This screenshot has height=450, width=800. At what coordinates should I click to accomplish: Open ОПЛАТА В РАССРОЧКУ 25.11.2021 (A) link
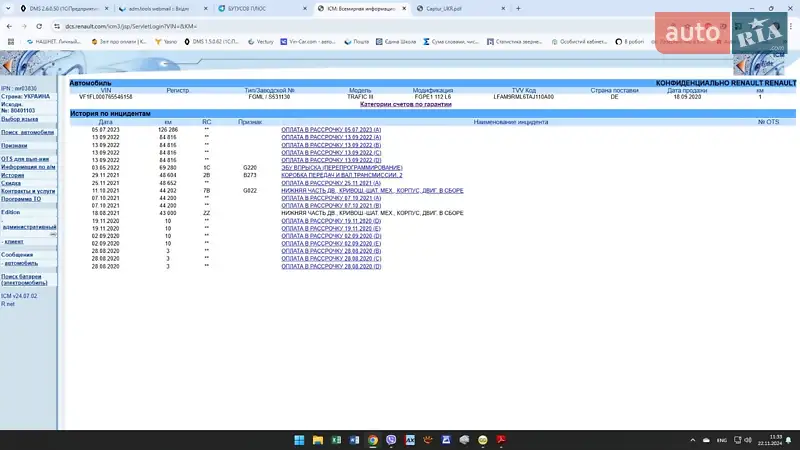point(331,183)
